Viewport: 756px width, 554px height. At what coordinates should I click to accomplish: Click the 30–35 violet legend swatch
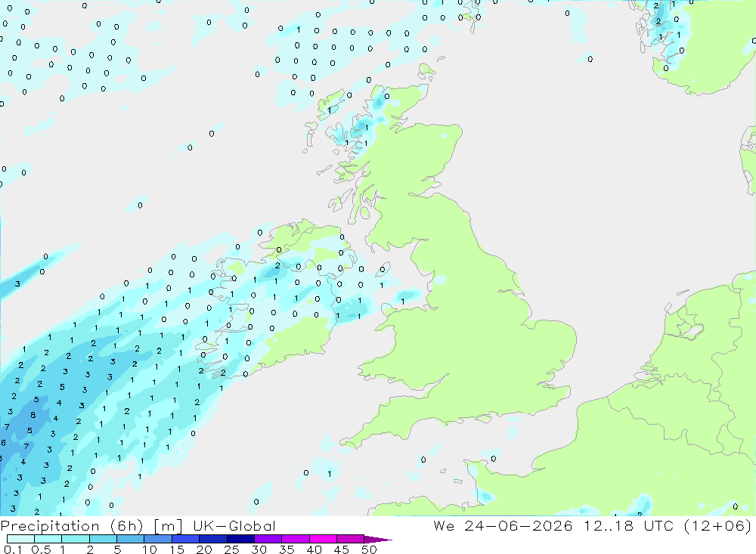pyautogui.click(x=268, y=539)
